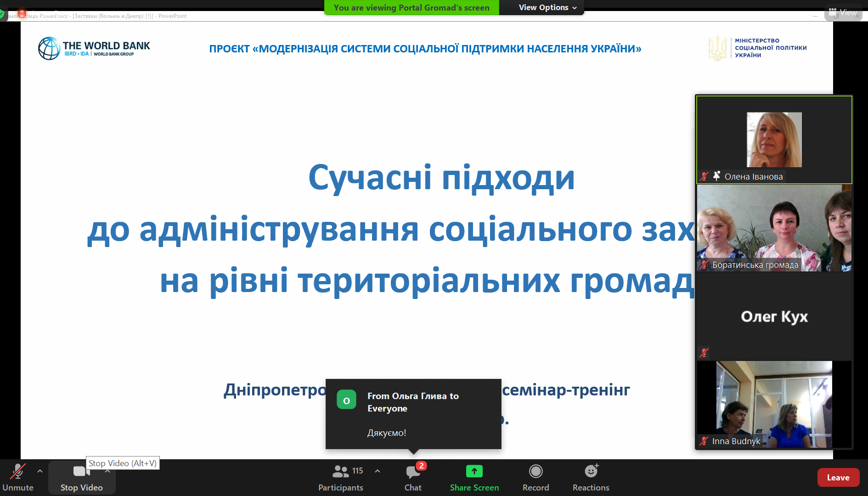Open the Reactions menu

point(591,477)
